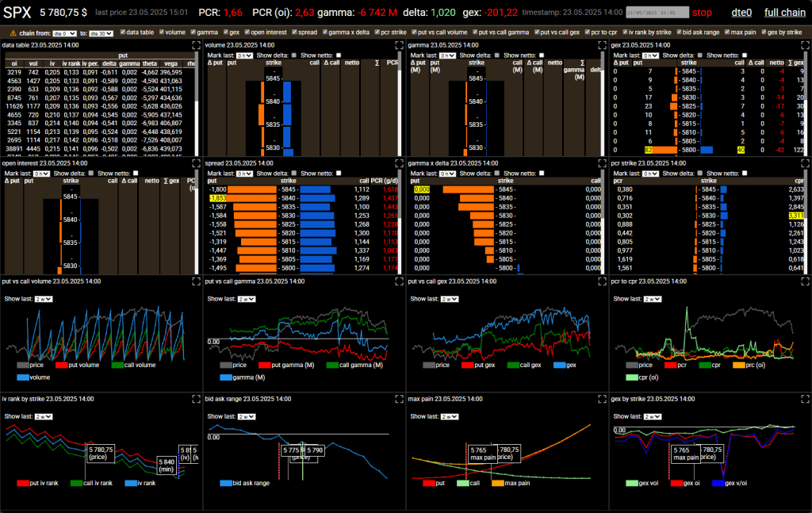Maximize the max pain chart
This screenshot has width=812, height=513.
coord(602,400)
